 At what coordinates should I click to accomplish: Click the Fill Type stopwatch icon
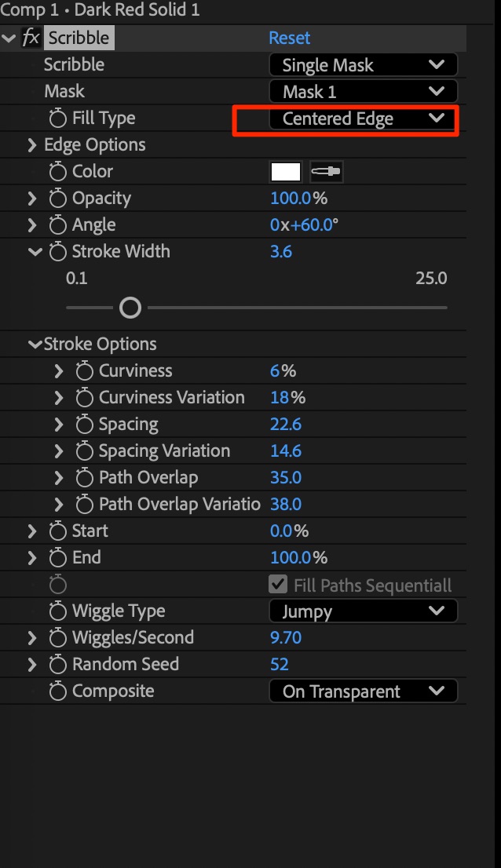58,119
